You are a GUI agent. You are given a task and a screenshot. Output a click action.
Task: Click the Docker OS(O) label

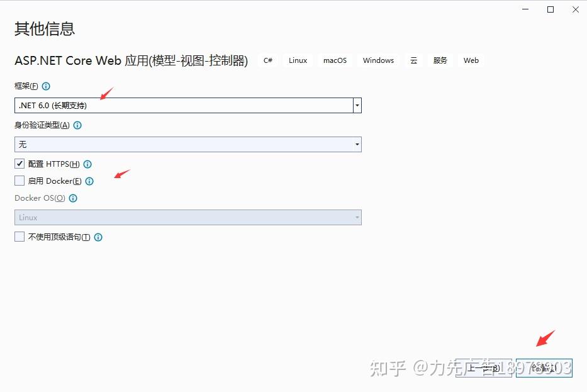40,198
